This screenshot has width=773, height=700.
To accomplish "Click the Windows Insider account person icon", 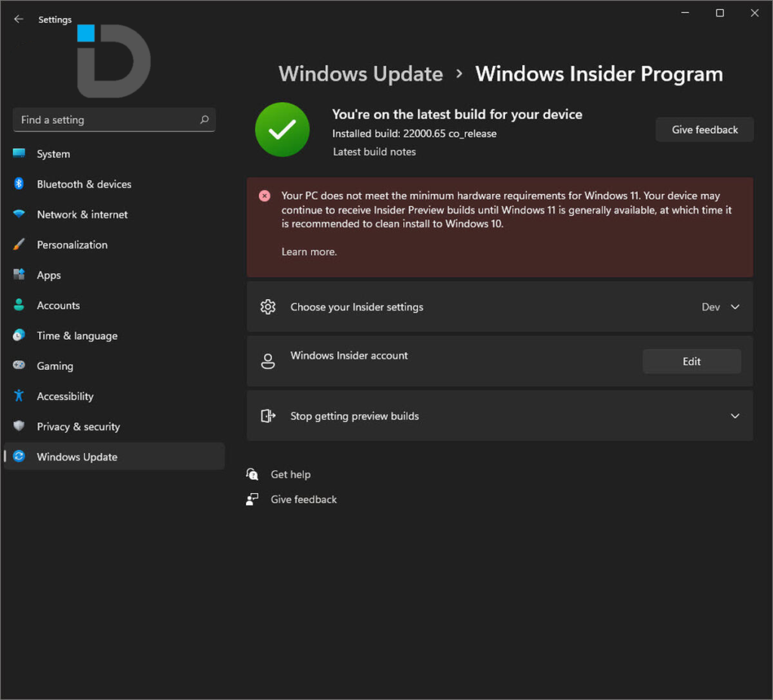I will (x=268, y=362).
